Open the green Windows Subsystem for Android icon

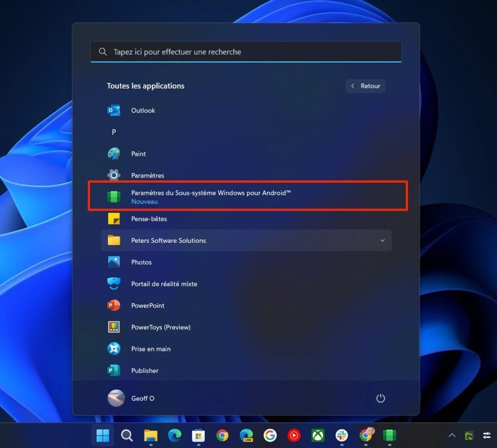(x=114, y=197)
